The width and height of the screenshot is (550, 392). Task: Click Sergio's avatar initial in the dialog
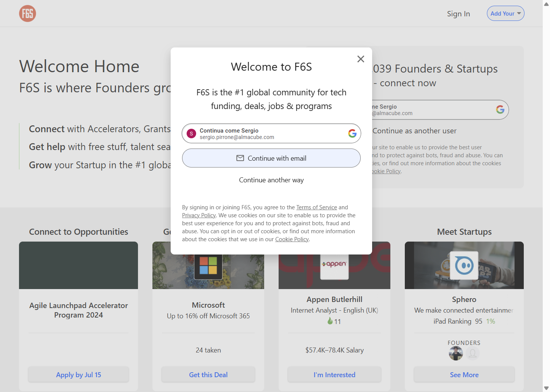[x=192, y=134]
